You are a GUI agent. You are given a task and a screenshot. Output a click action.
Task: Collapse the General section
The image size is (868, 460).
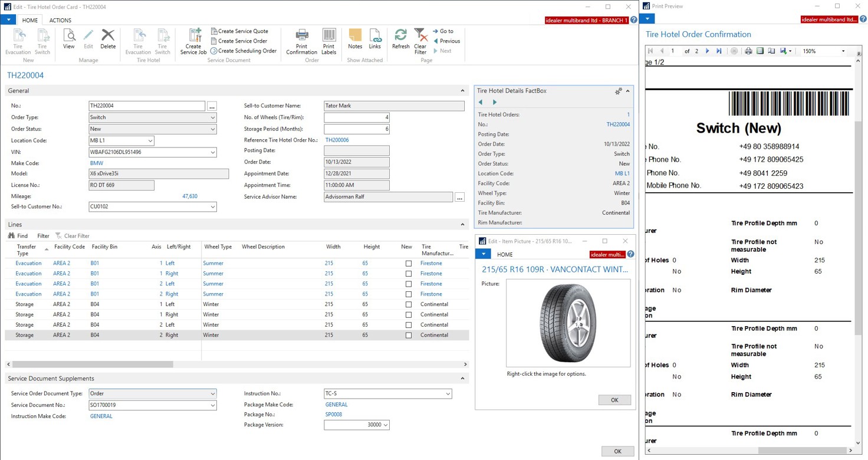tap(462, 91)
